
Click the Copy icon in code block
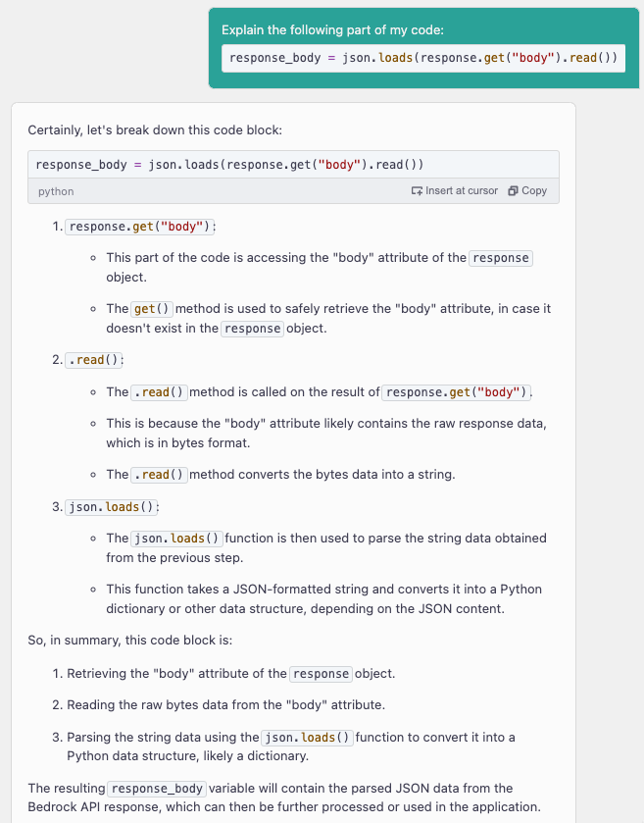coord(513,191)
